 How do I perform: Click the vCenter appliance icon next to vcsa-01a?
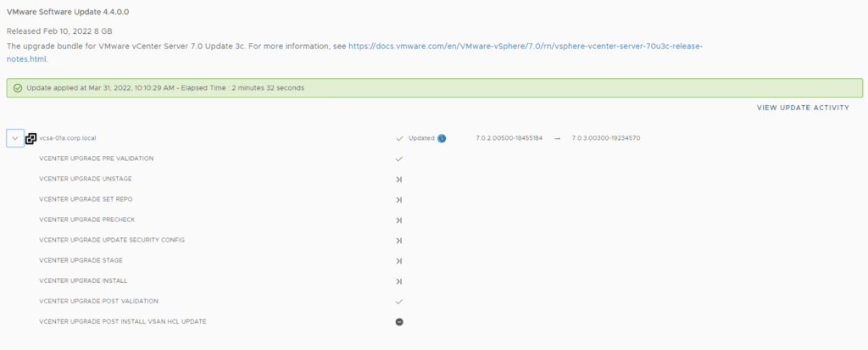[x=31, y=138]
